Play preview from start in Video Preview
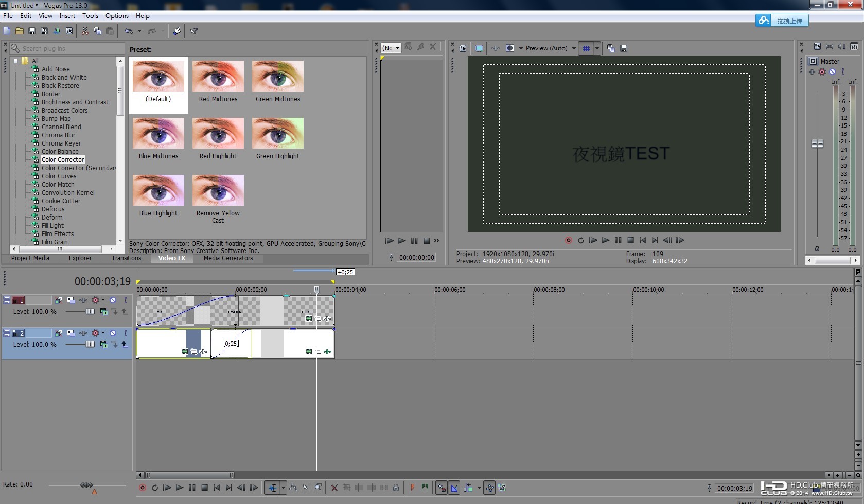 pos(593,240)
